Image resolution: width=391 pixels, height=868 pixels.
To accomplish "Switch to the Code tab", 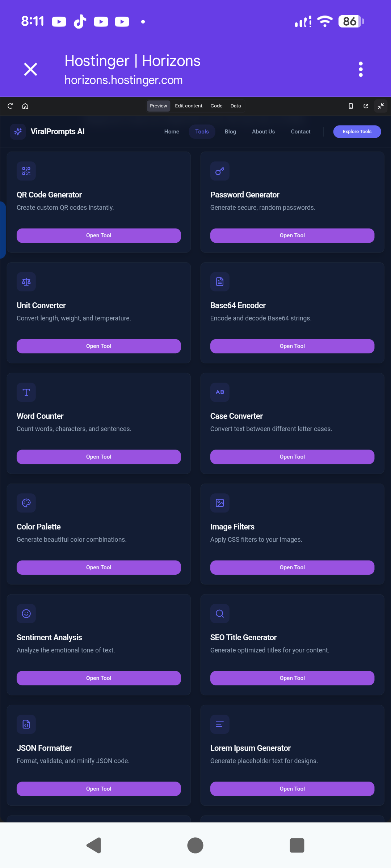I will pyautogui.click(x=216, y=106).
